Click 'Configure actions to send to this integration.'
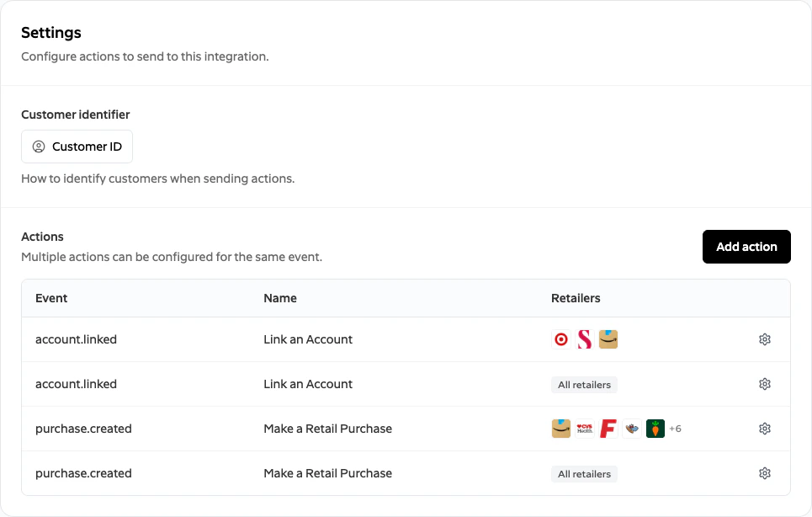812x517 pixels. point(145,56)
